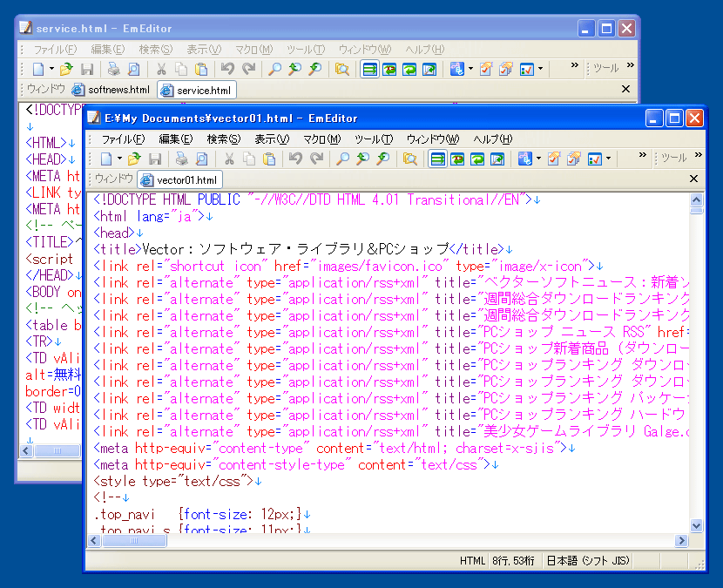Click HTML configuration label in status bar
The width and height of the screenshot is (723, 588).
(x=472, y=561)
